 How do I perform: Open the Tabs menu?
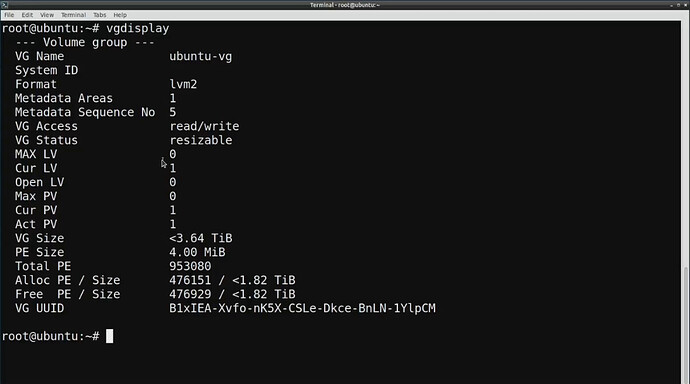coord(99,15)
